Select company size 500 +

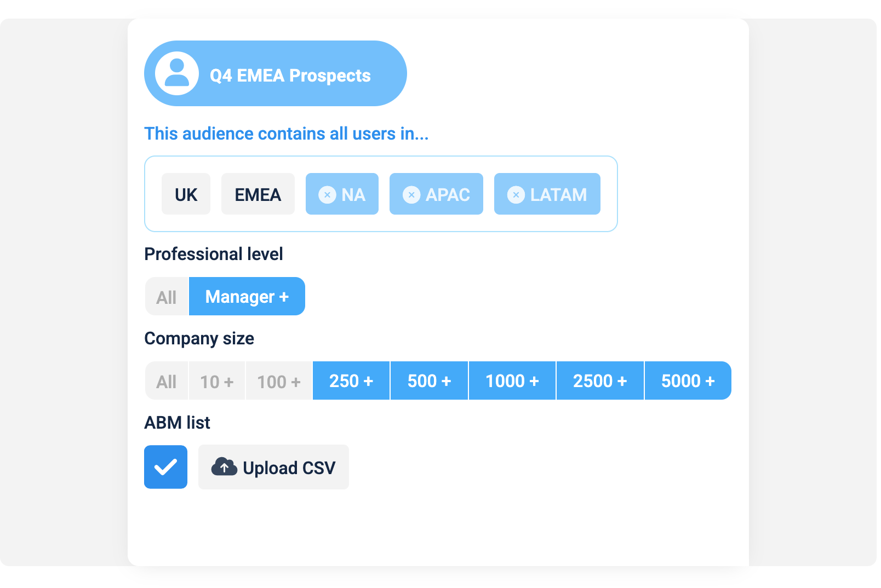coord(430,381)
